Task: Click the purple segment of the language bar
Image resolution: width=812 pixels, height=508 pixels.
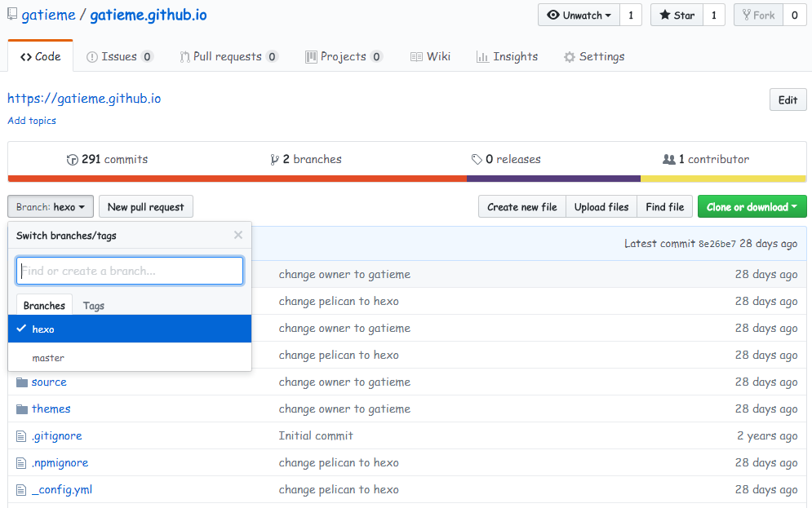Action: tap(553, 179)
